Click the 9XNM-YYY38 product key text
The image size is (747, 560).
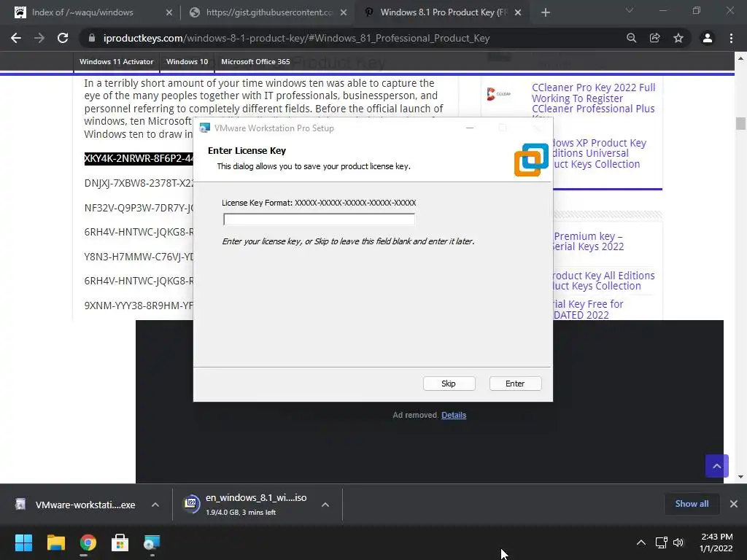click(139, 306)
